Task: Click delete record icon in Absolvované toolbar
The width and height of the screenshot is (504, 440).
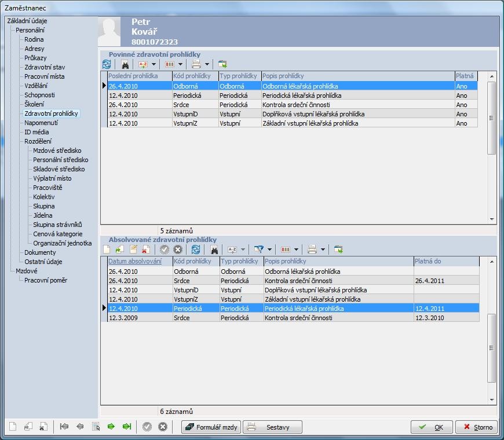Action: pos(146,250)
